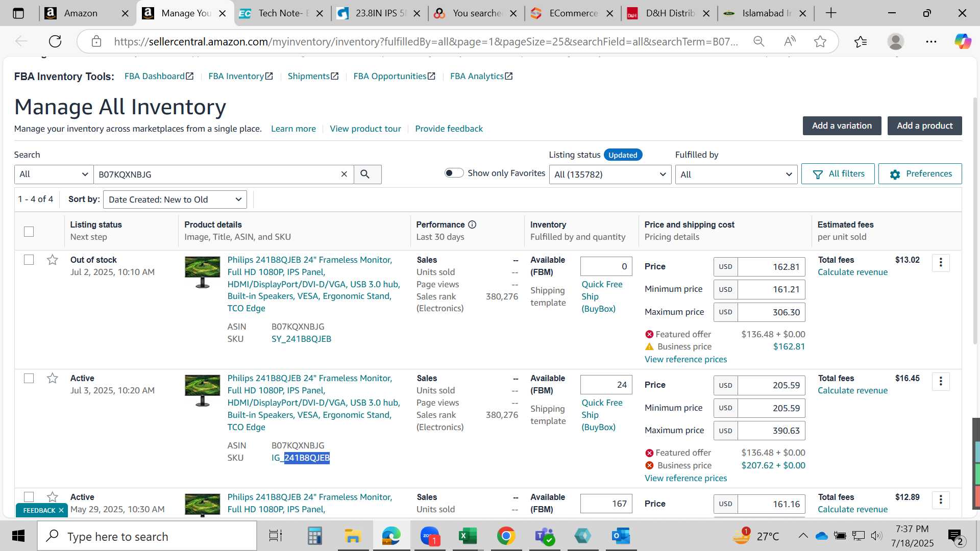The width and height of the screenshot is (980, 551).
Task: Open File Explorer from the taskbar
Action: pyautogui.click(x=353, y=536)
